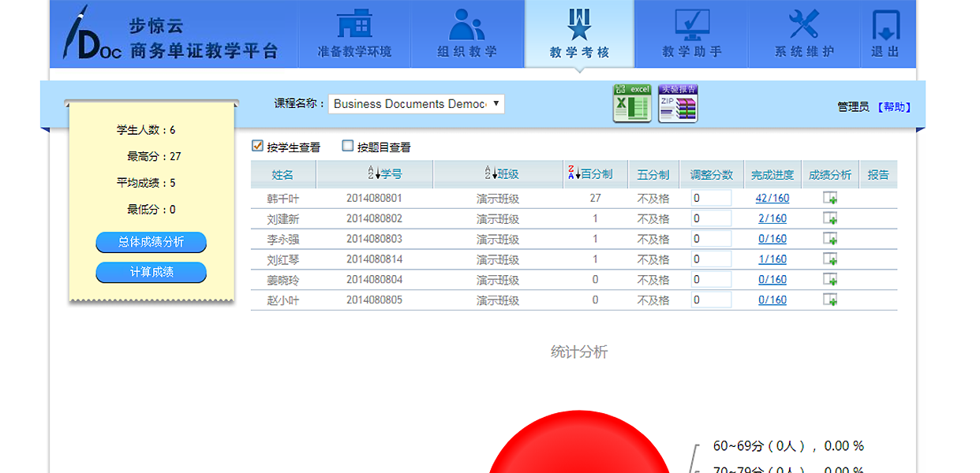
Task: Open the 准备教学环境 building icon
Action: click(354, 24)
